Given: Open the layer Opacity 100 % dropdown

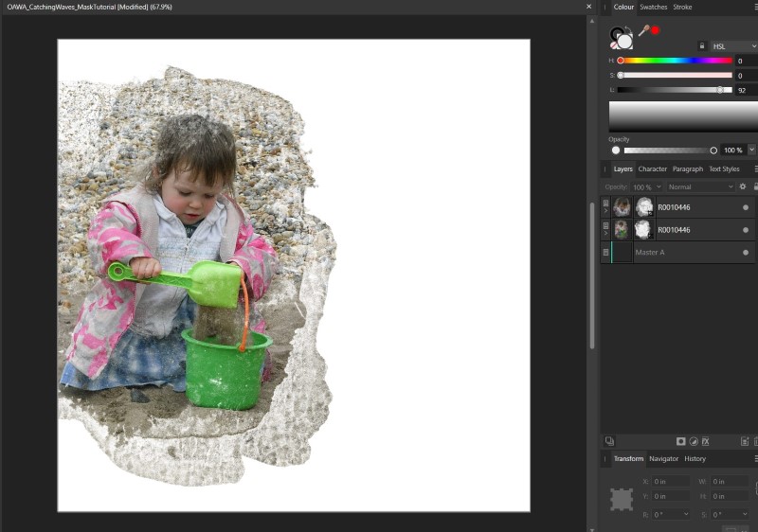Looking at the screenshot, I should [647, 186].
